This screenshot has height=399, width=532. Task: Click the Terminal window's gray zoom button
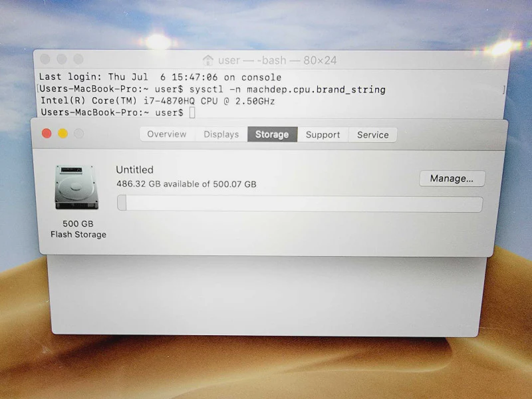click(78, 59)
